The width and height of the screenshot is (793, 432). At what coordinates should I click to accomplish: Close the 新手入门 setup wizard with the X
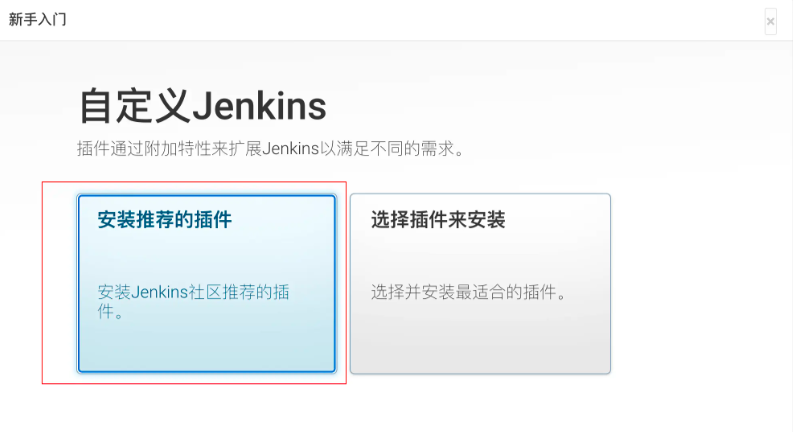point(770,22)
